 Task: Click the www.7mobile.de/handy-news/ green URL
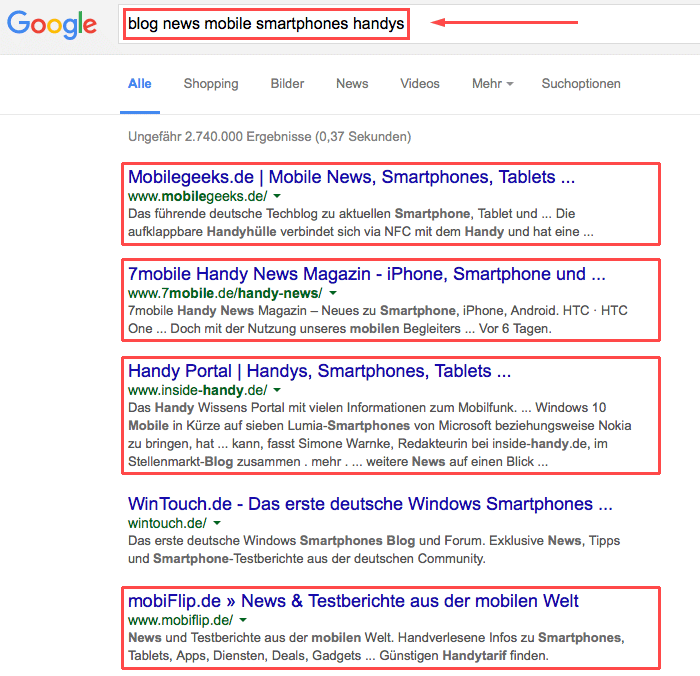click(225, 293)
